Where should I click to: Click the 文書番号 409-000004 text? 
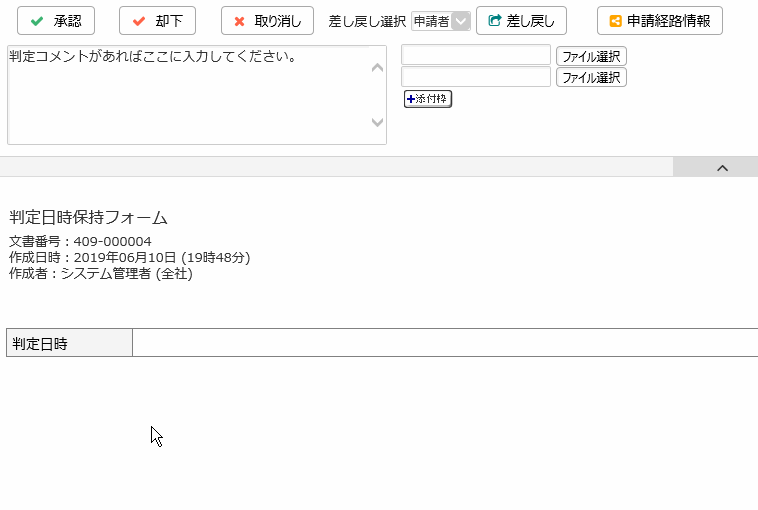point(80,241)
